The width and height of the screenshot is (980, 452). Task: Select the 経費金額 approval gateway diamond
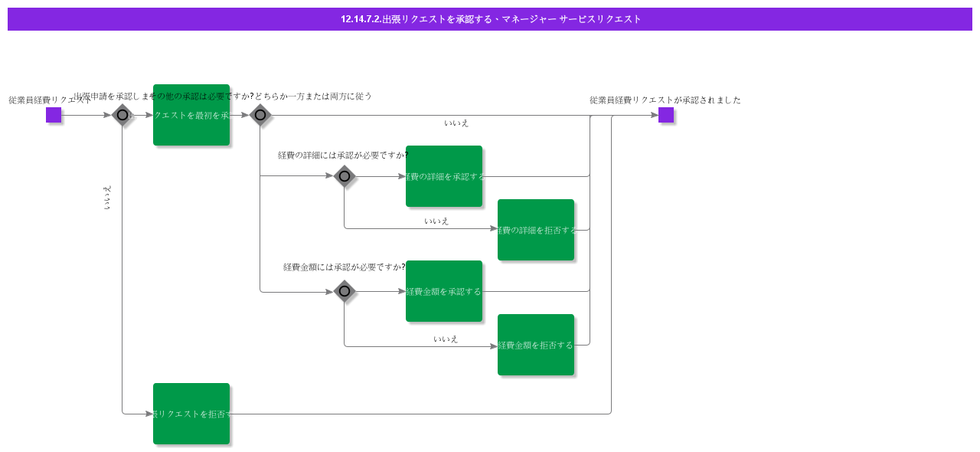tap(345, 291)
